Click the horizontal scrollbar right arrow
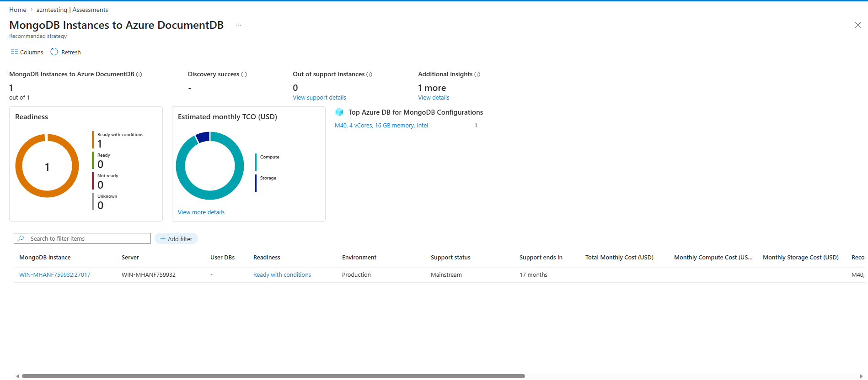This screenshot has height=380, width=868. point(861,376)
